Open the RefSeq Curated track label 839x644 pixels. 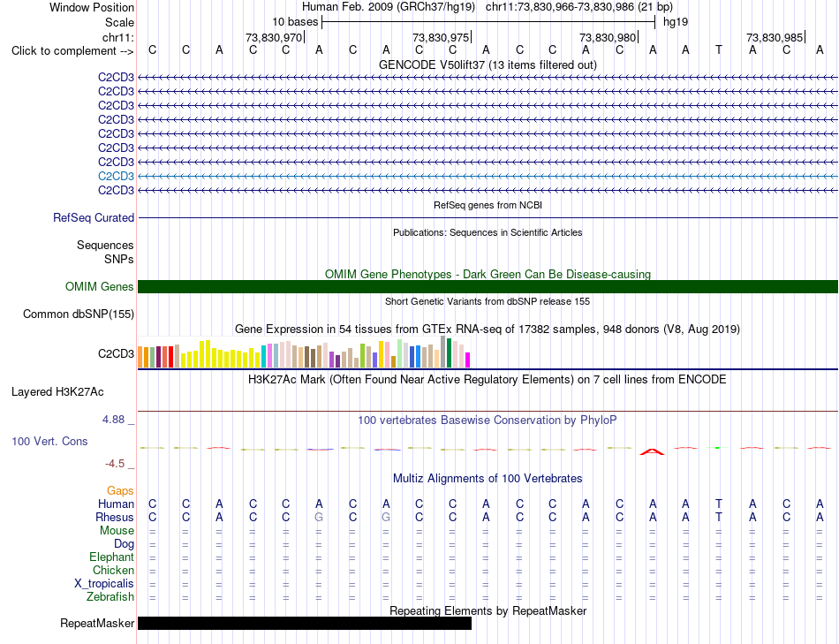(x=94, y=218)
